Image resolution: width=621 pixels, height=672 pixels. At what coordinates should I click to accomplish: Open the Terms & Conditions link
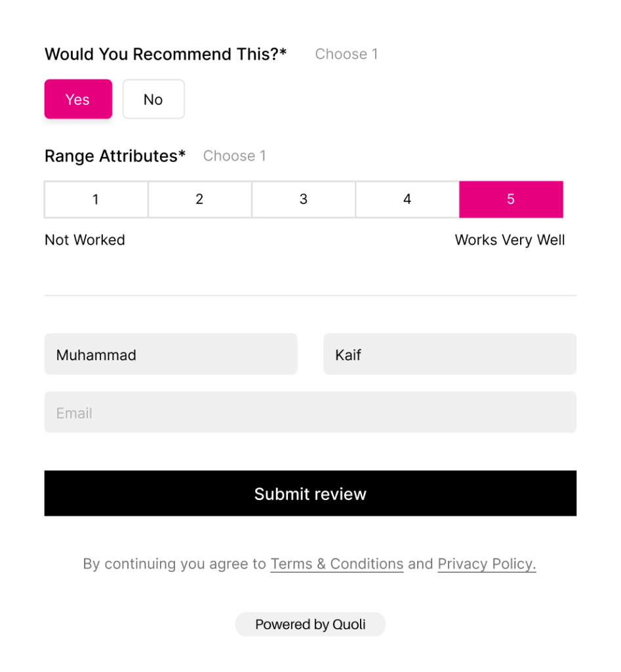(x=336, y=564)
